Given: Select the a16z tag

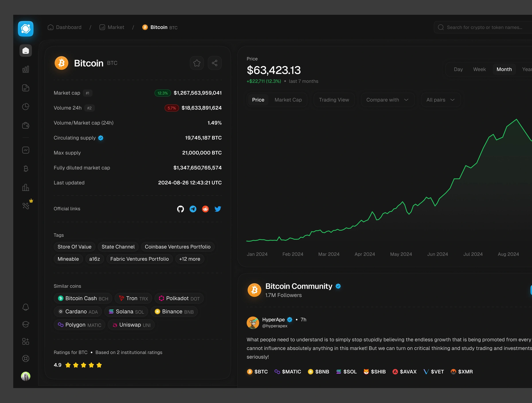Looking at the screenshot, I should point(94,259).
